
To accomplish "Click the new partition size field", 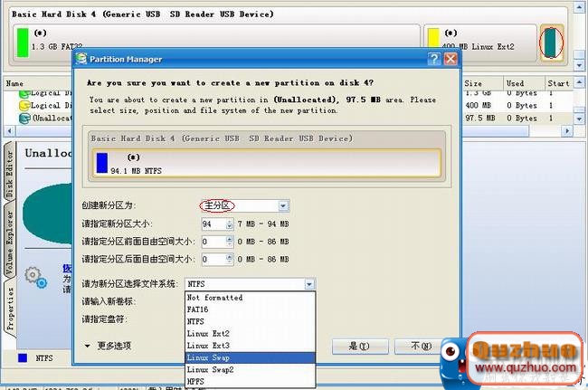I will pyautogui.click(x=213, y=224).
